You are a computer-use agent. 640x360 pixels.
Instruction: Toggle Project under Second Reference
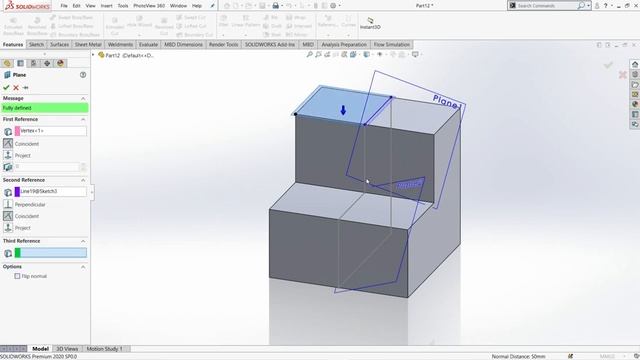pyautogui.click(x=8, y=228)
